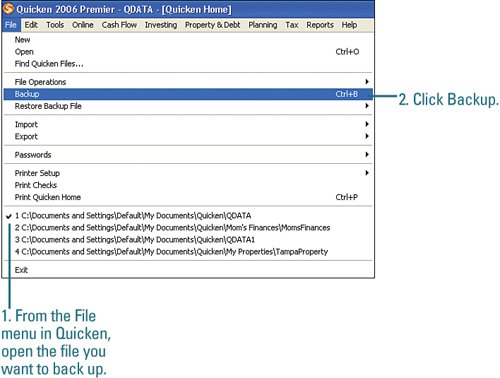Expand the Printer Setup submenu
This screenshot has width=500, height=378.
click(x=188, y=173)
